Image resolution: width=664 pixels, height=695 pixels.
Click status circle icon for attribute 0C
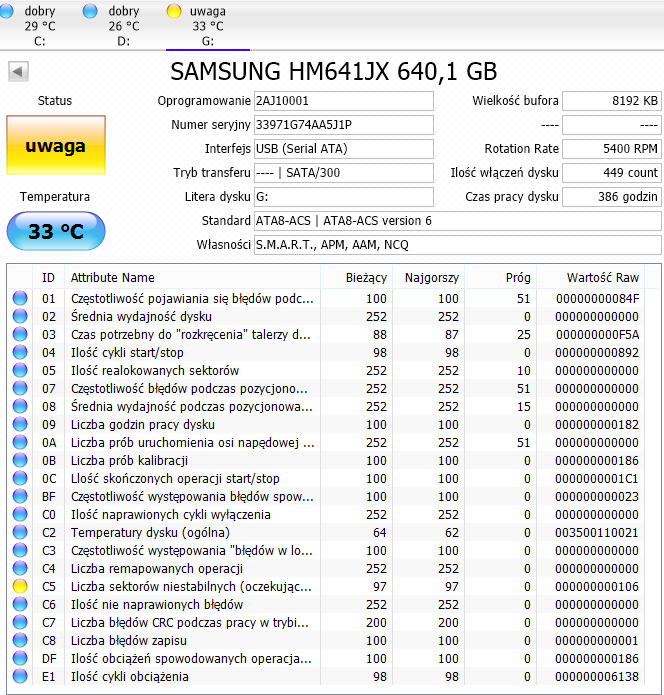tap(20, 478)
